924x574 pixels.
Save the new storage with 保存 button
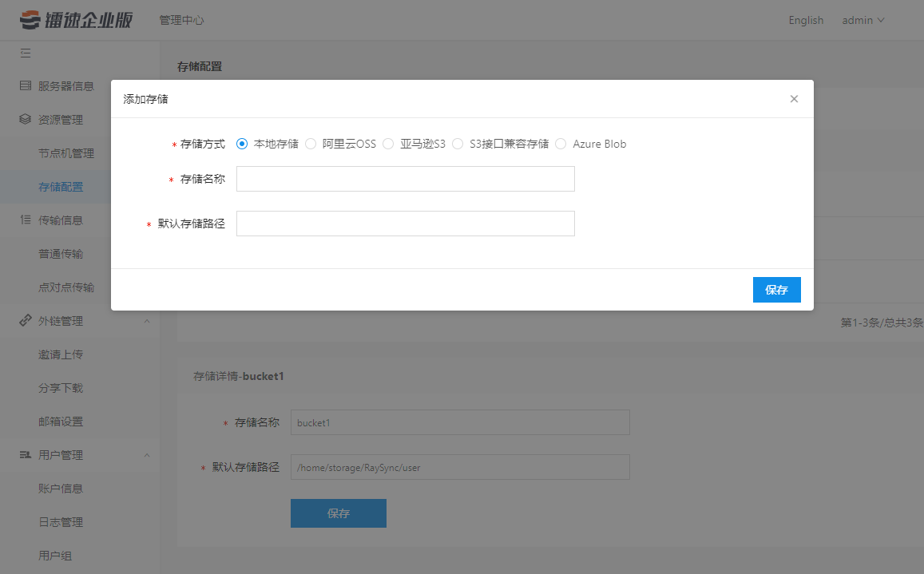[776, 290]
